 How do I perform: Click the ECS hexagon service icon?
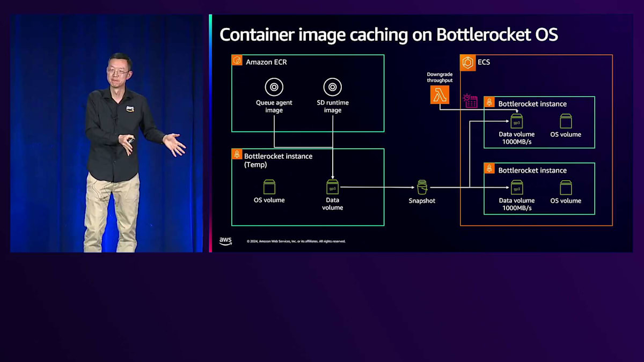[468, 62]
